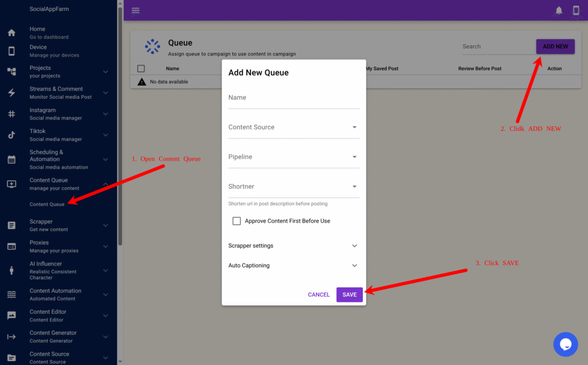Open the Shortner dropdown
Image resolution: width=588 pixels, height=365 pixels.
[x=293, y=187]
